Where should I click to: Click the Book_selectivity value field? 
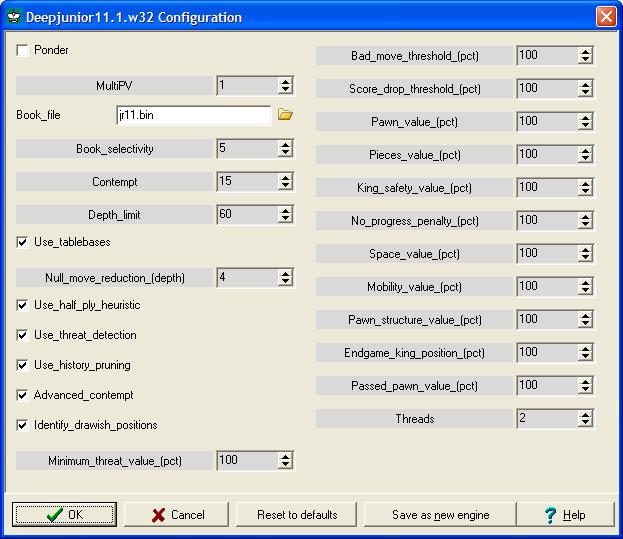(x=246, y=149)
